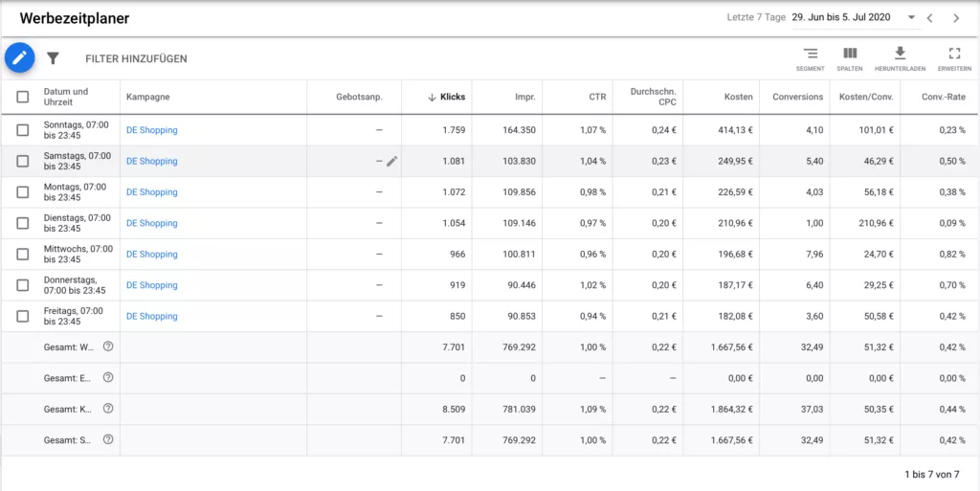This screenshot has width=980, height=491.
Task: Check the Sonntags row checkbox
Action: [x=23, y=130]
